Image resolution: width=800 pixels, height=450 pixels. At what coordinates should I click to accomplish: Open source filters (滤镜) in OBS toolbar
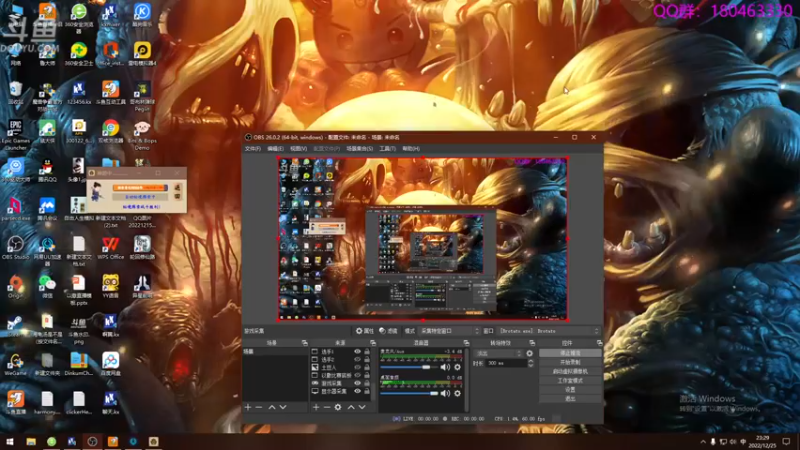point(389,331)
